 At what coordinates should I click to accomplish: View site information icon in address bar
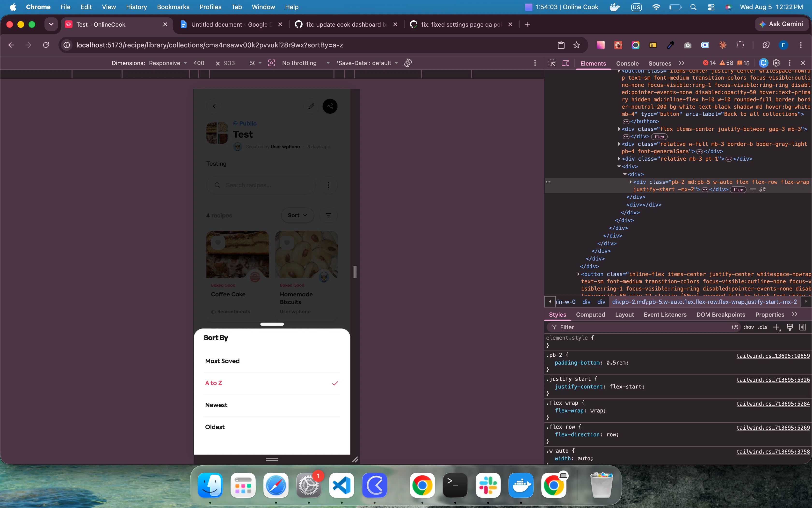click(67, 45)
